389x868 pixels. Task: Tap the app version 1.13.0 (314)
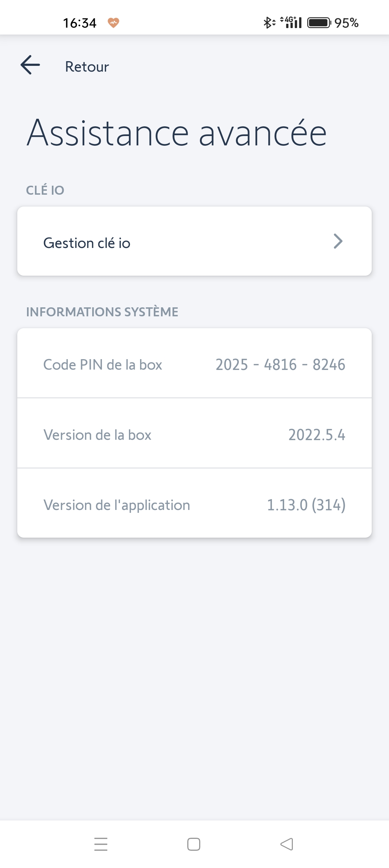306,505
